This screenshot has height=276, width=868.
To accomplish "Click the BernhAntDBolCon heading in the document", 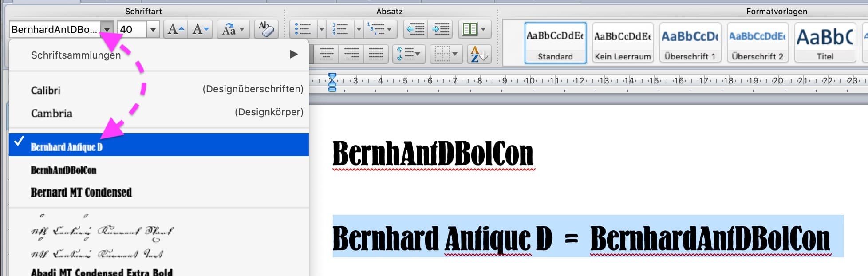I will click(x=433, y=154).
